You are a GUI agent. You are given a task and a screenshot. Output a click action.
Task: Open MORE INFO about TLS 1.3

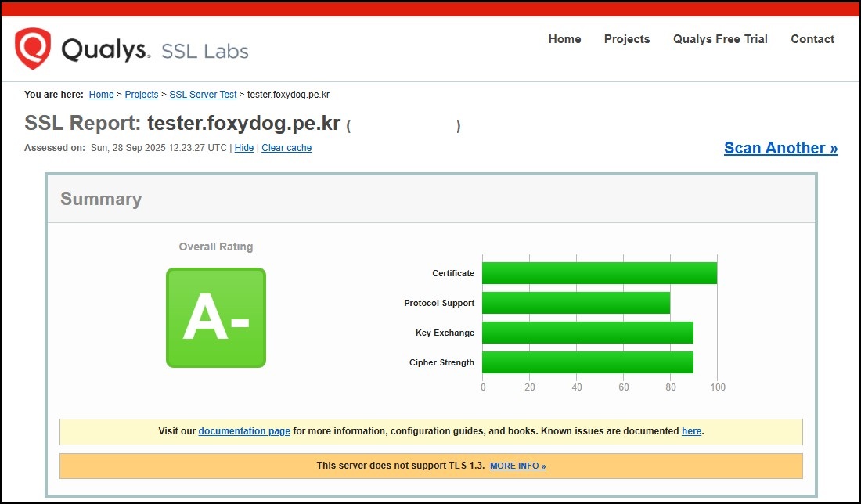click(517, 466)
